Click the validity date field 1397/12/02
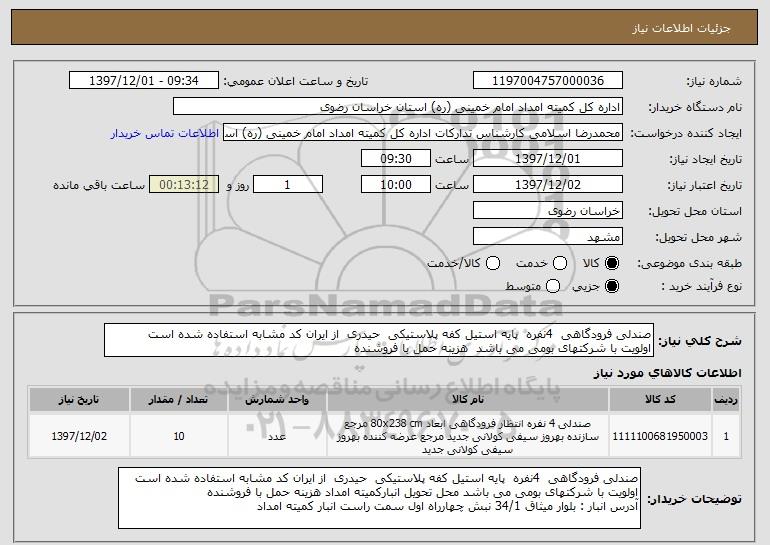 tap(548, 185)
